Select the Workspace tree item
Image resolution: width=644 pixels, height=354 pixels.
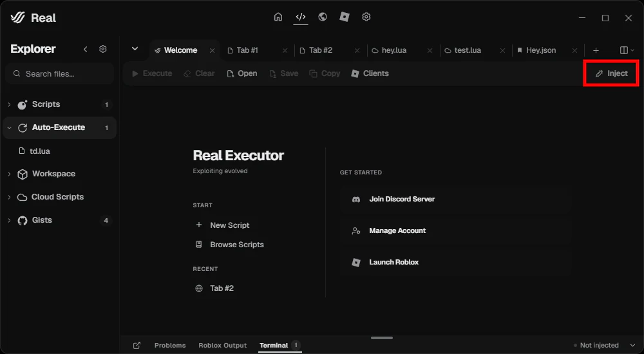[59, 174]
